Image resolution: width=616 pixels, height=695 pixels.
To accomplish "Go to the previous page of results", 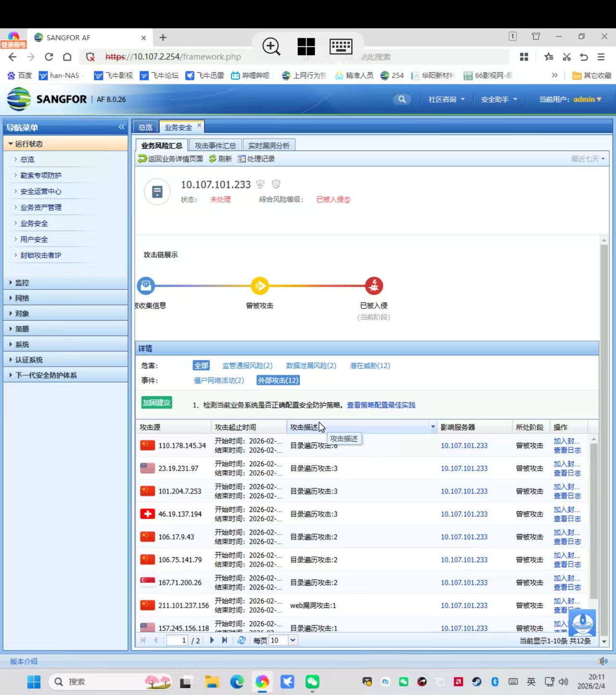I will (155, 640).
